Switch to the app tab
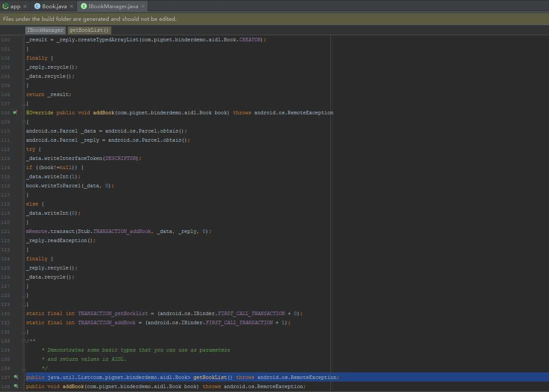 click(15, 6)
